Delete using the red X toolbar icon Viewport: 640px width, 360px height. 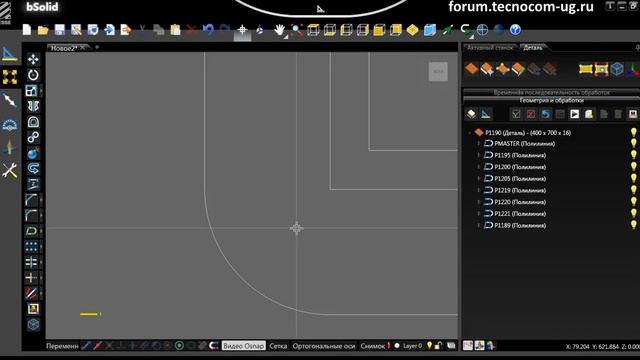191,30
